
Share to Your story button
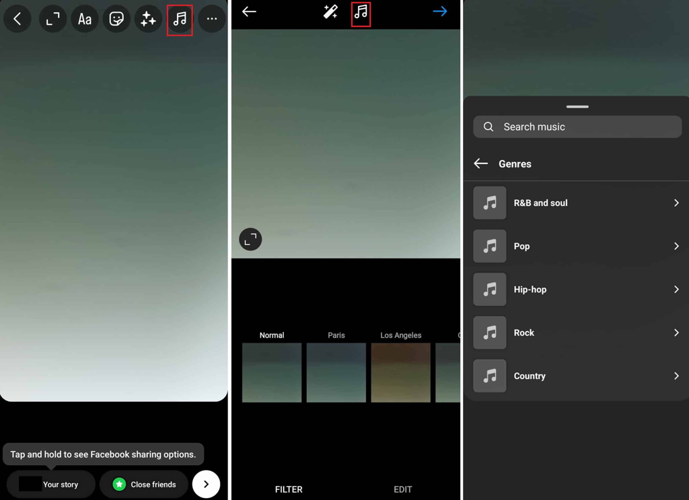pos(51,484)
